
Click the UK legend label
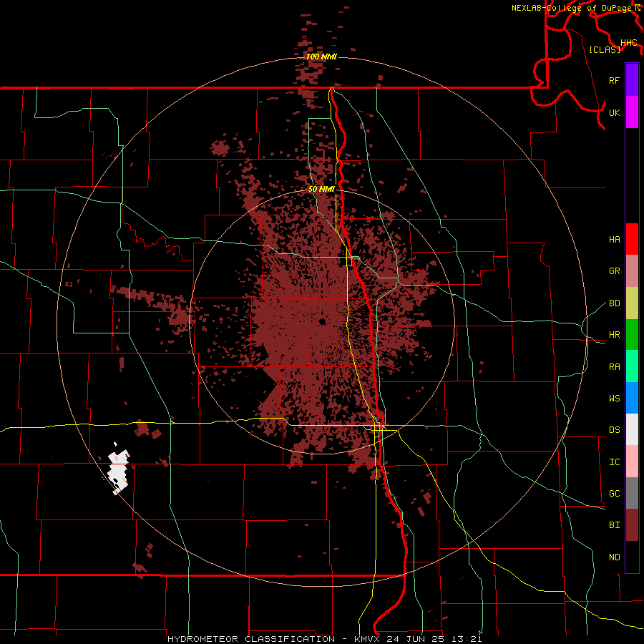tap(614, 112)
